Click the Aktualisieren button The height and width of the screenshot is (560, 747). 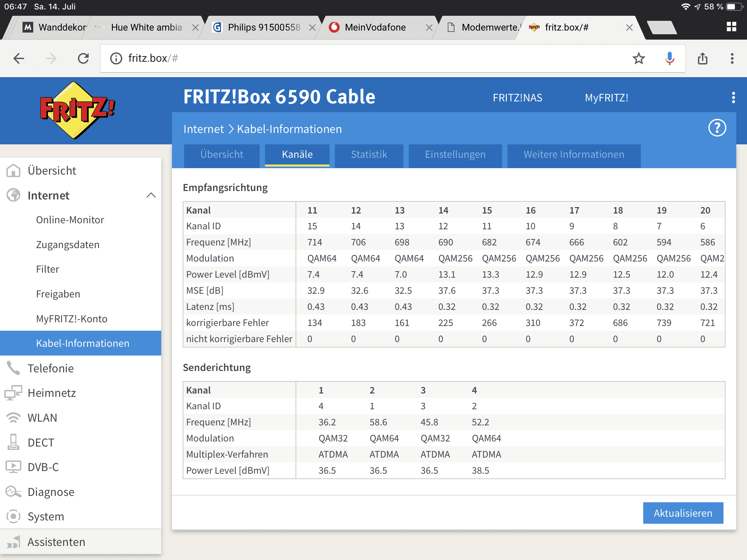(683, 513)
